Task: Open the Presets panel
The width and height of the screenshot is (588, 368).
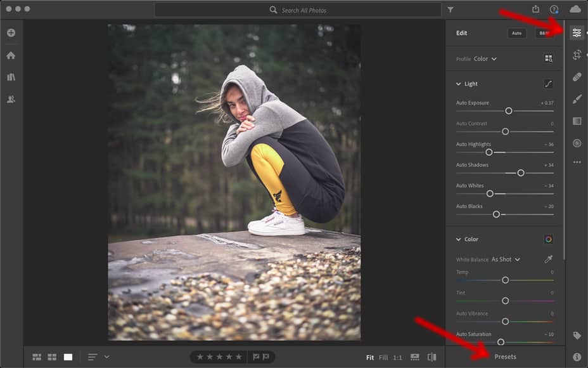Action: click(x=505, y=357)
